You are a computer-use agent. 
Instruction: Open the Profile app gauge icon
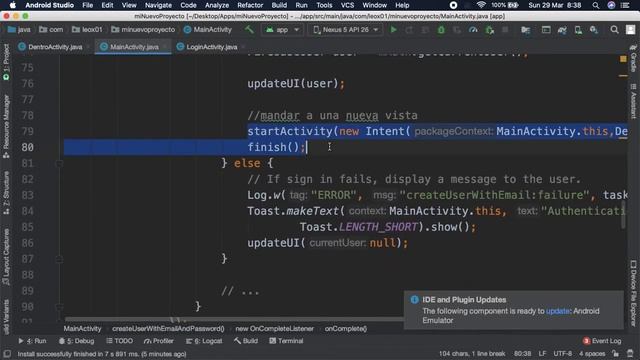[x=473, y=30]
